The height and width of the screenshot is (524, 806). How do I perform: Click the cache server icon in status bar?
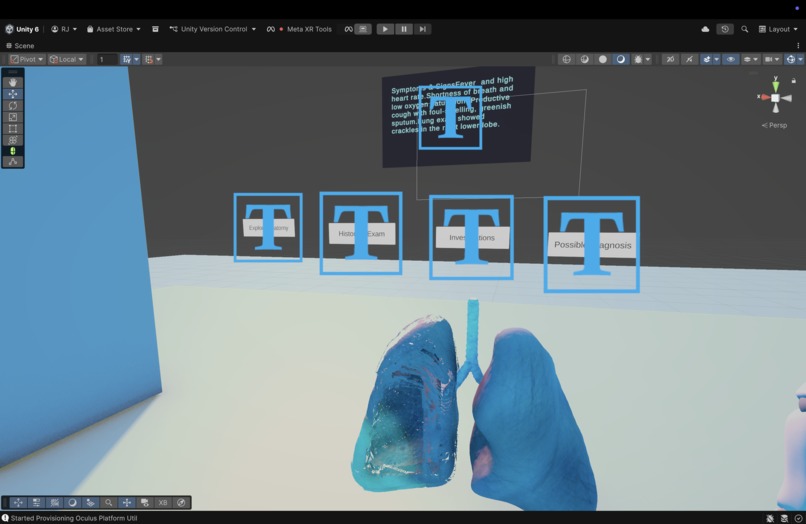point(784,518)
